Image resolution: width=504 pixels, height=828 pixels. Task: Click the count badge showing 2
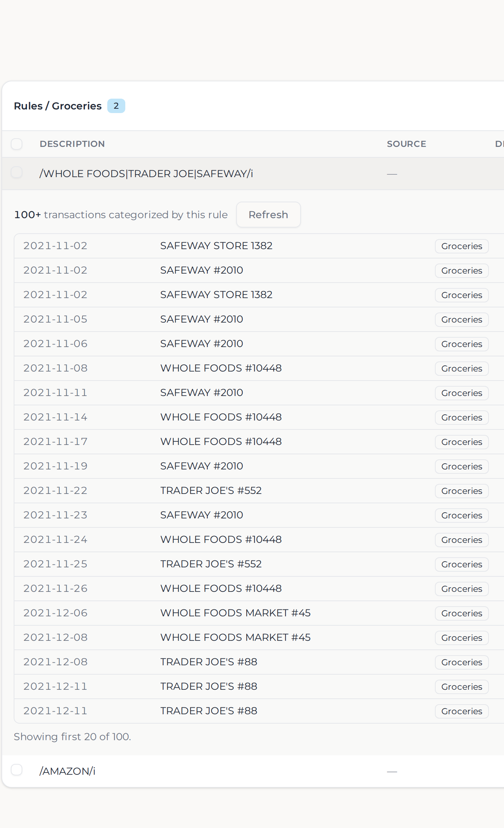(x=116, y=106)
